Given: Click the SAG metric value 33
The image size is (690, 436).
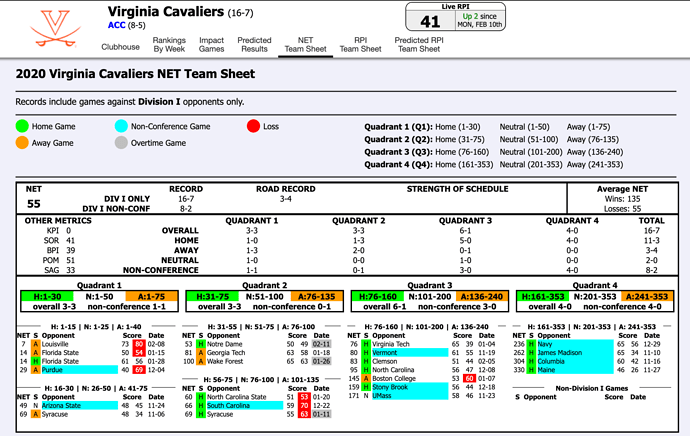Looking at the screenshot, I should click(70, 270).
